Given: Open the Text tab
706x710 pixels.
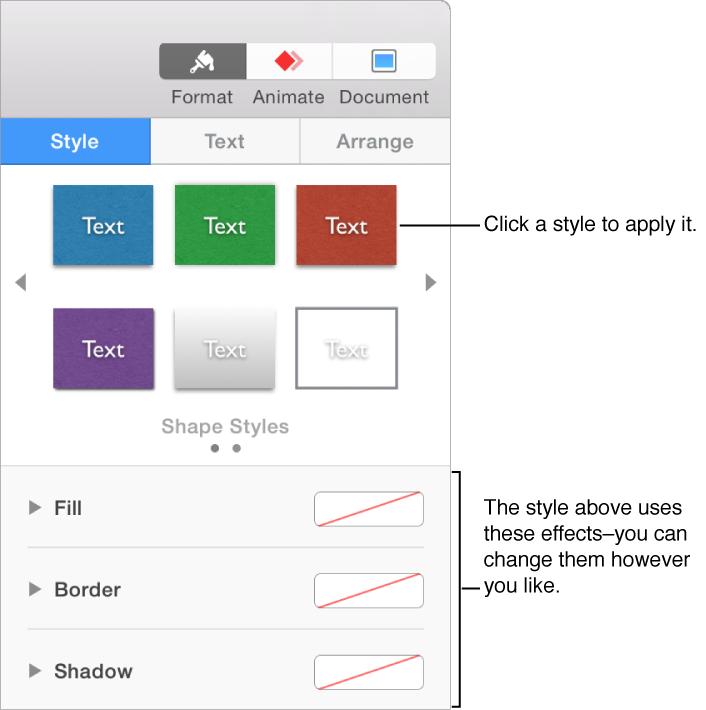Looking at the screenshot, I should (225, 141).
